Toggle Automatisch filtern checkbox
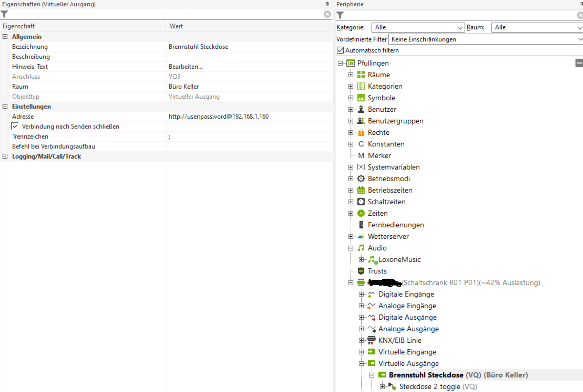Screen dimensions: 583x392 [x=340, y=50]
